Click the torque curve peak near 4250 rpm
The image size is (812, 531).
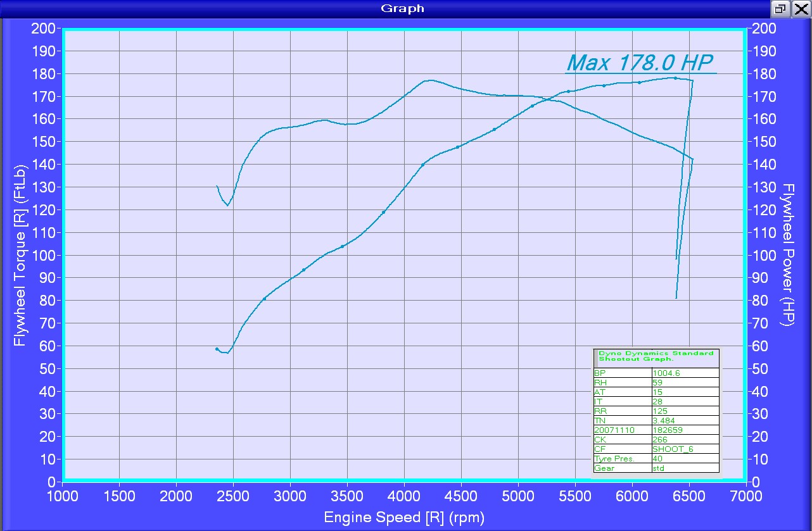[429, 80]
